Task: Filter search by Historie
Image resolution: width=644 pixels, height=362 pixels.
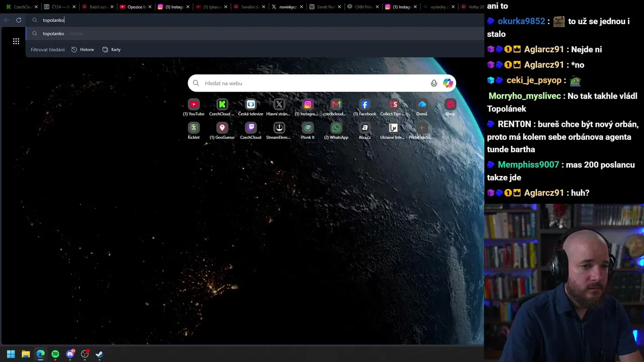Action: coord(83,50)
